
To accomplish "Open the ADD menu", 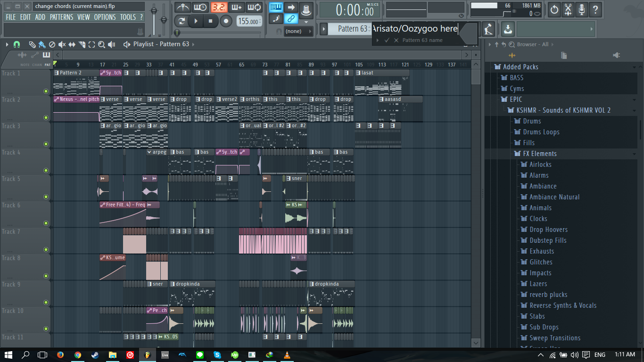I will (40, 17).
